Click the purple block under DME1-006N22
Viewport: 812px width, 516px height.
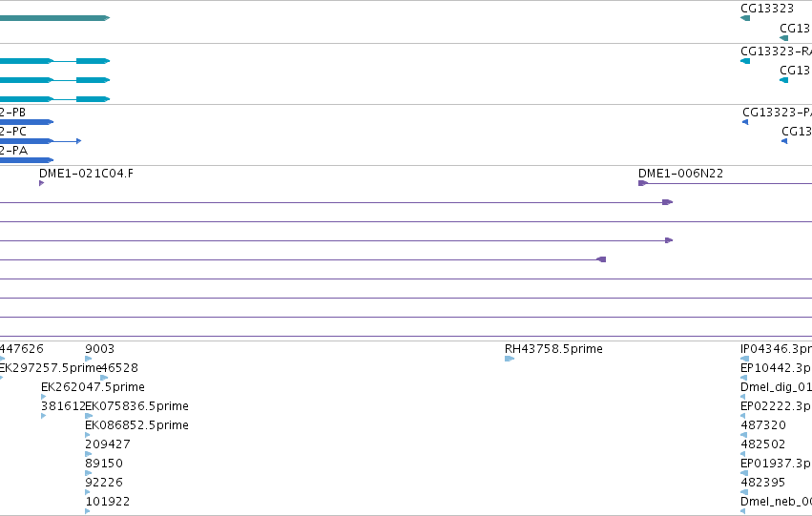pos(643,183)
